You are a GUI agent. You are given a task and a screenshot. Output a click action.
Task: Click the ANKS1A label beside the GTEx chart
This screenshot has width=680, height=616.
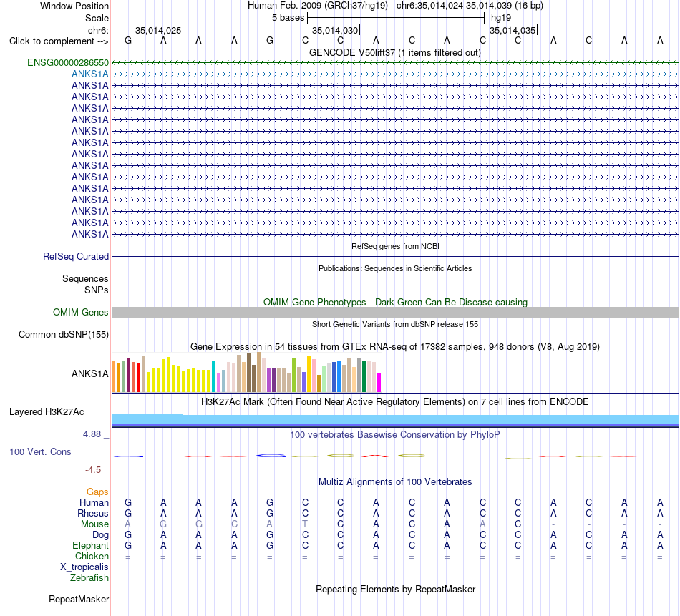(90, 373)
